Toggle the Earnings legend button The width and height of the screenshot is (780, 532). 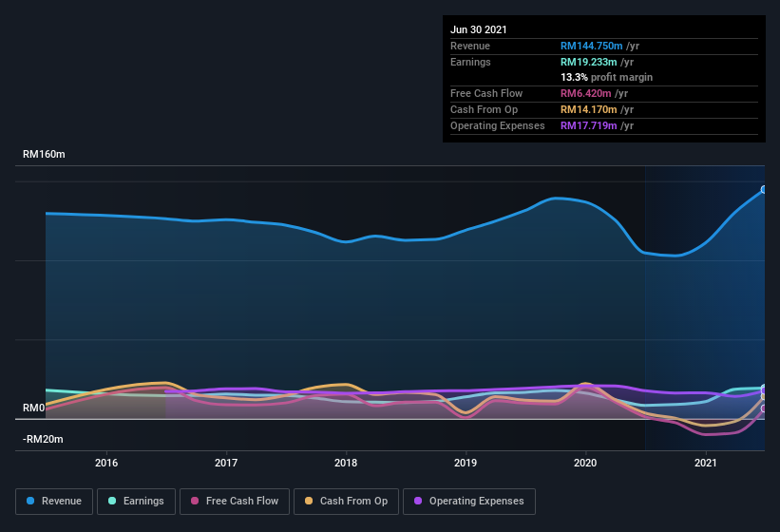click(136, 502)
